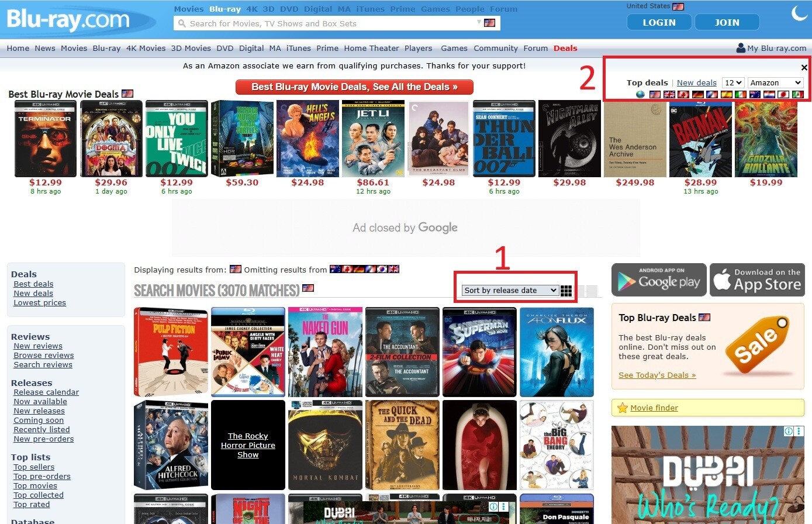
Task: Open the Movie finder link
Action: tap(654, 408)
